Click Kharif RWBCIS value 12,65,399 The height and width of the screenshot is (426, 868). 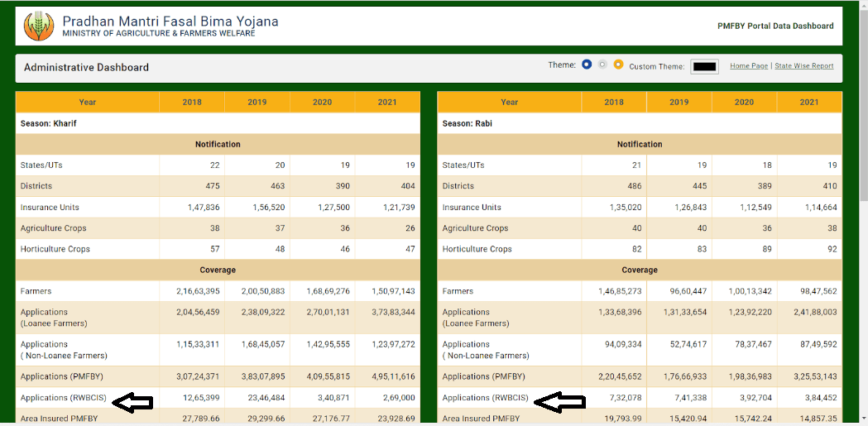[202, 397]
